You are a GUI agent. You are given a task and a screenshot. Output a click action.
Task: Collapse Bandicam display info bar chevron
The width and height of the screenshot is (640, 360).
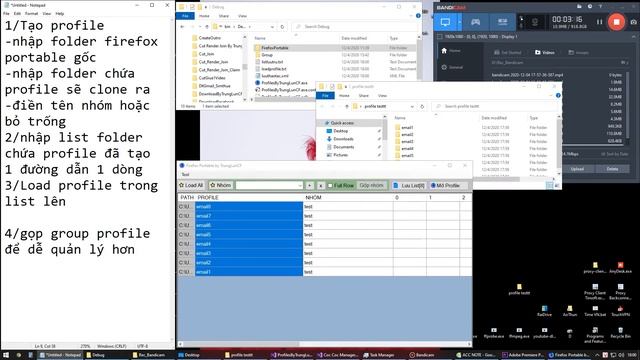(x=633, y=37)
